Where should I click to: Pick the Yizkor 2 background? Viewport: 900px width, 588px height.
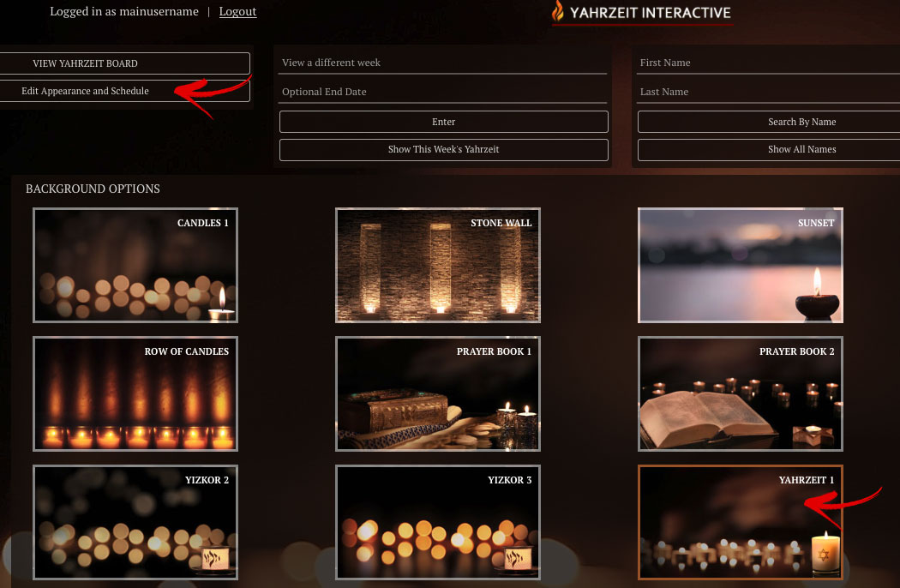click(x=135, y=523)
